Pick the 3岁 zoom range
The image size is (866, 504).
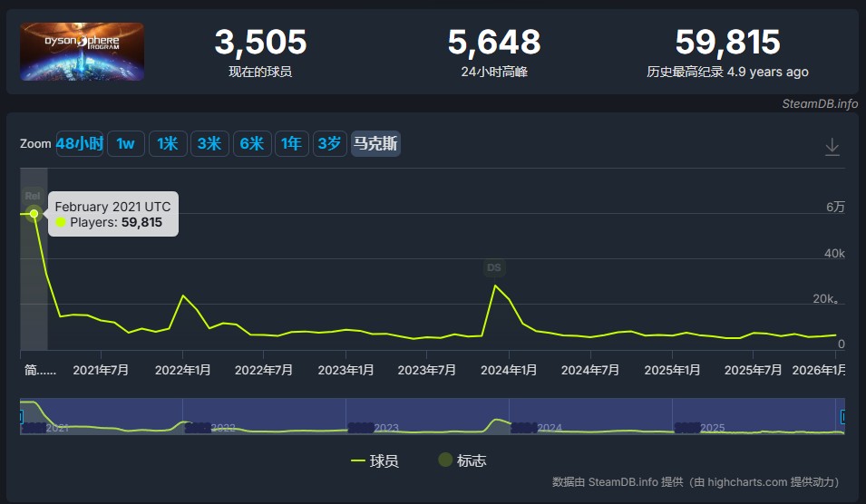point(329,143)
